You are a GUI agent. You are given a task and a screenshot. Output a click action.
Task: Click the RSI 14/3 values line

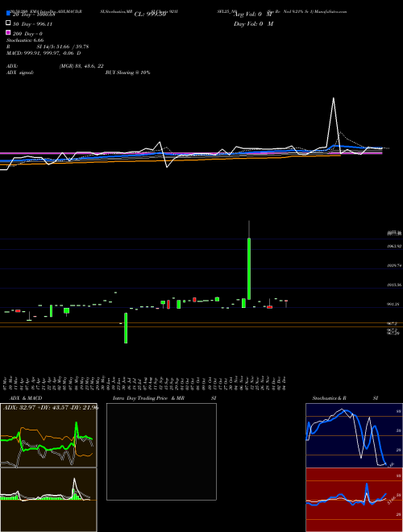coord(48,47)
